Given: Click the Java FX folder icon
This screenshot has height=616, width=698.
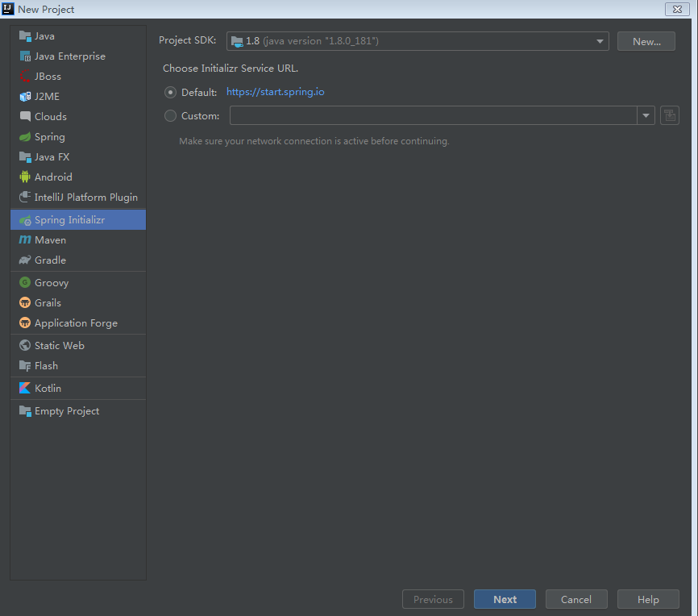Looking at the screenshot, I should [x=25, y=156].
